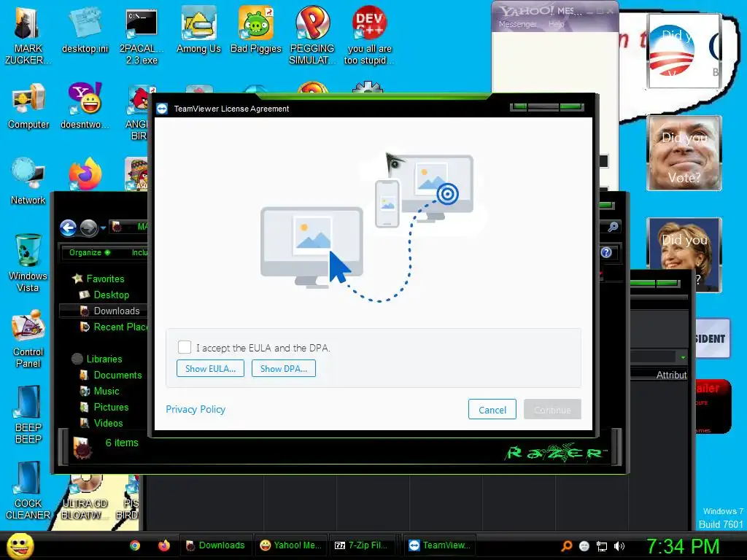
Task: Open the Organize menu in Explorer
Action: point(90,252)
